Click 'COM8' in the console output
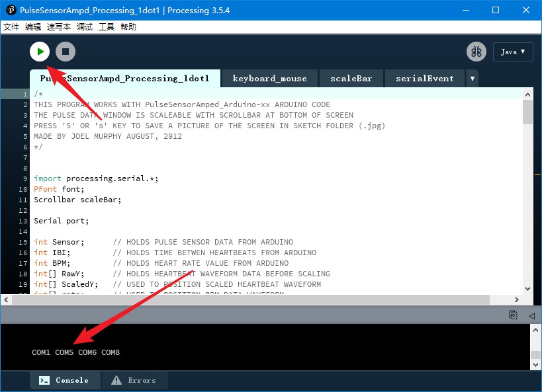 point(111,352)
